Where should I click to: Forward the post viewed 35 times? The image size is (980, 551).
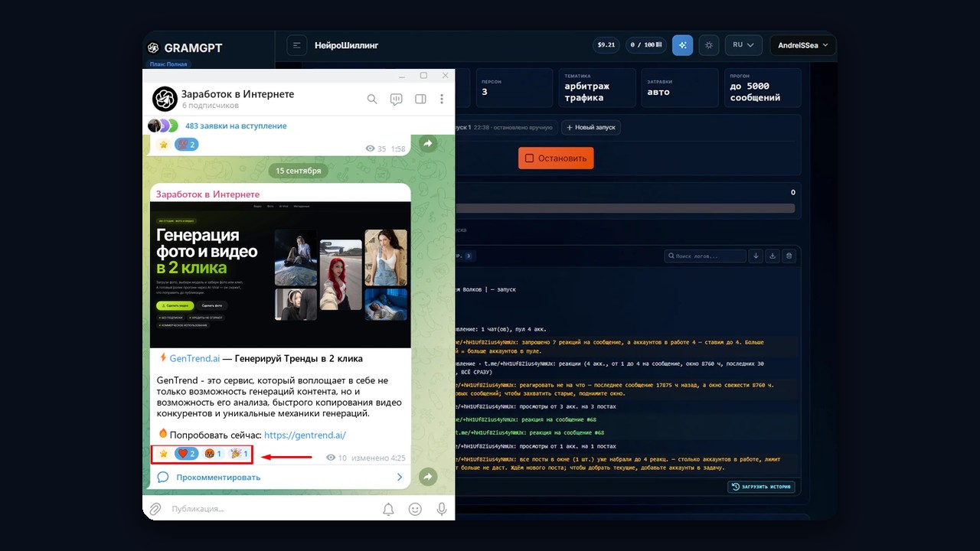(428, 143)
